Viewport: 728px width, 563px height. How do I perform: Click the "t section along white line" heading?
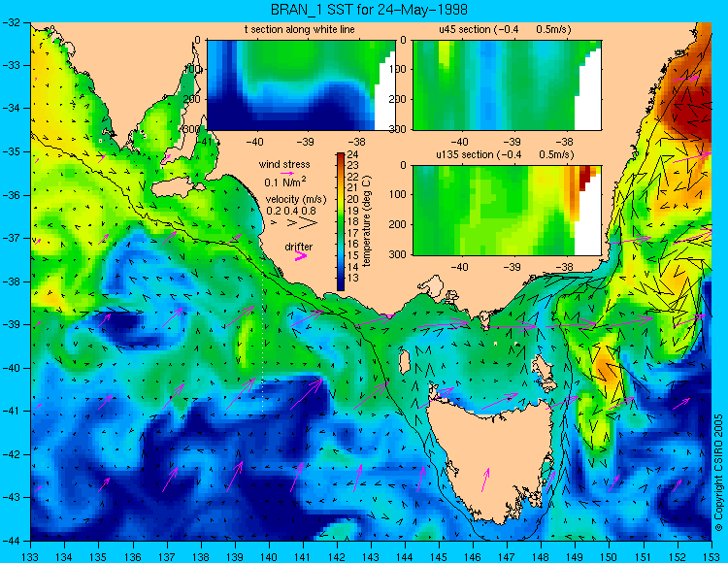(x=300, y=30)
